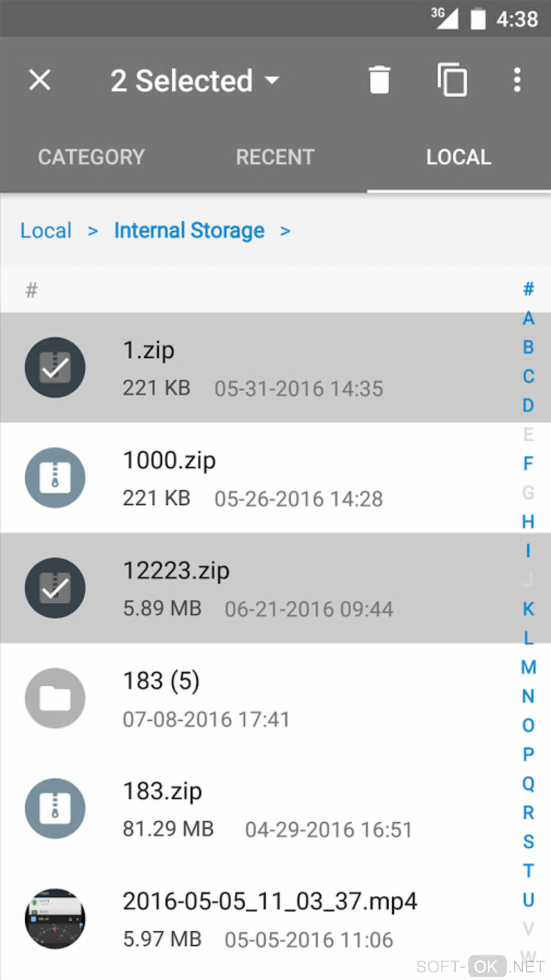The height and width of the screenshot is (980, 551).
Task: Jump to letter S in index
Action: coord(528,842)
